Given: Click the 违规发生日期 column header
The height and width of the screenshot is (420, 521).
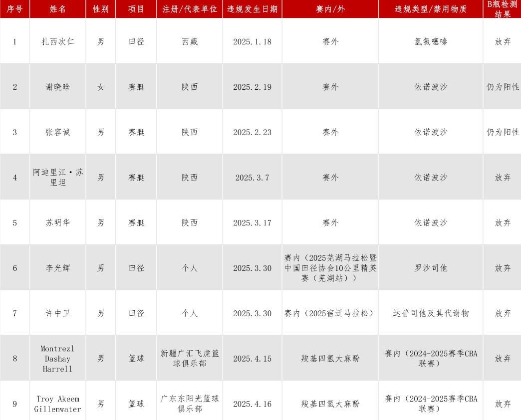Looking at the screenshot, I should 252,9.
